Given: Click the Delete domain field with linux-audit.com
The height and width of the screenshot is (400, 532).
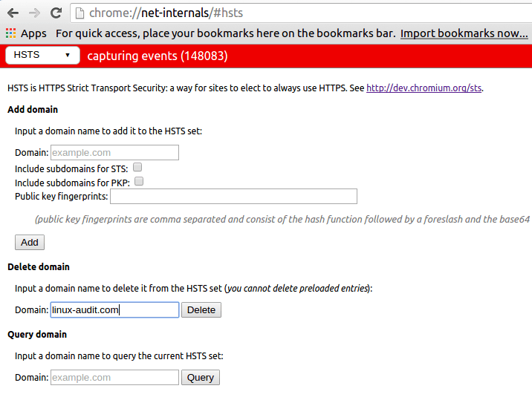Looking at the screenshot, I should (x=114, y=309).
